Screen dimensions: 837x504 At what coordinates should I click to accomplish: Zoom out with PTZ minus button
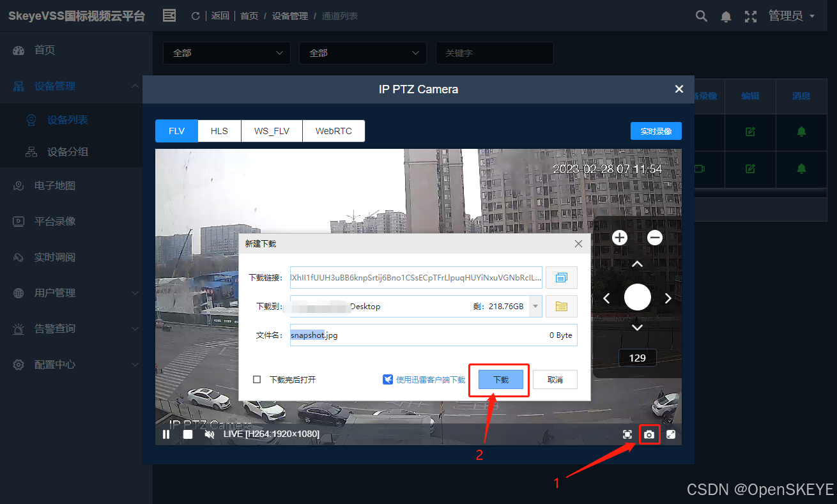point(655,238)
